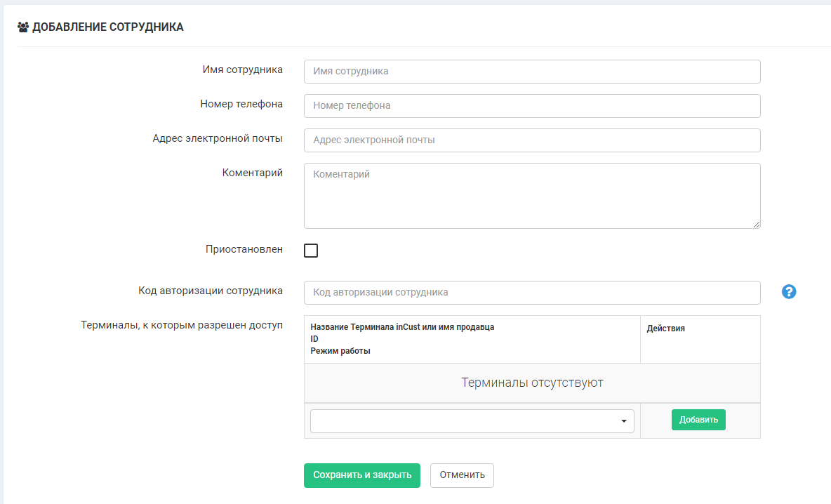831x504 pixels.
Task: Select the Адрес электронной почты input field
Action: [x=532, y=140]
